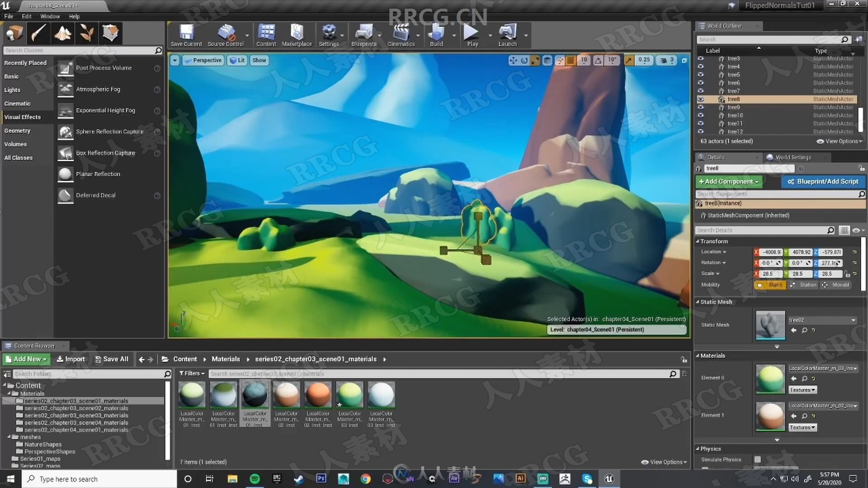868x488 pixels.
Task: Toggle visibility of tree8 in outliner
Action: [700, 99]
